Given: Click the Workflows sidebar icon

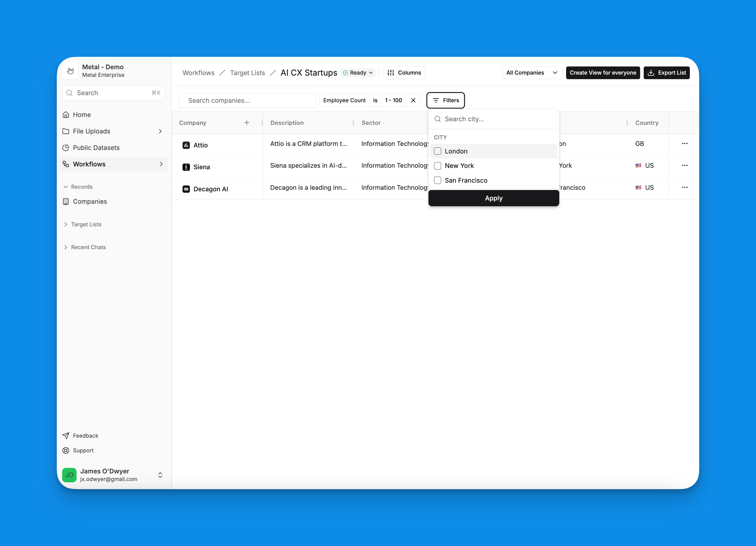Looking at the screenshot, I should [66, 164].
